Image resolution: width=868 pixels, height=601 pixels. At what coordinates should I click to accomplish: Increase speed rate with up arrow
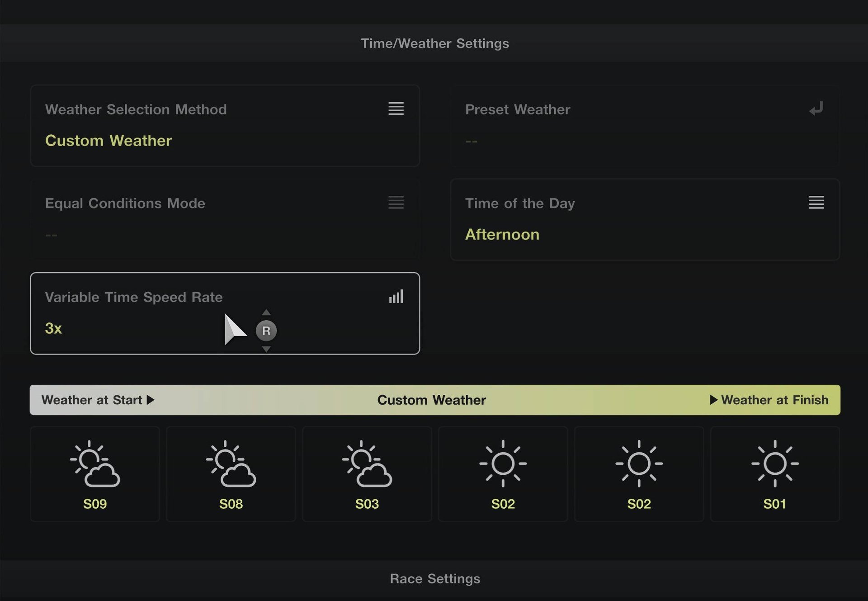click(x=266, y=312)
